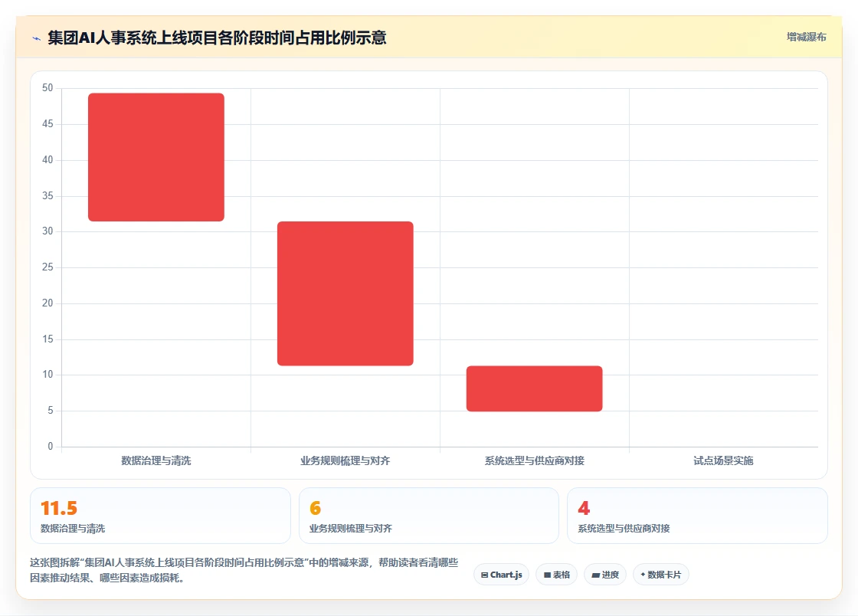Click the 11.5 data card

pyautogui.click(x=160, y=516)
